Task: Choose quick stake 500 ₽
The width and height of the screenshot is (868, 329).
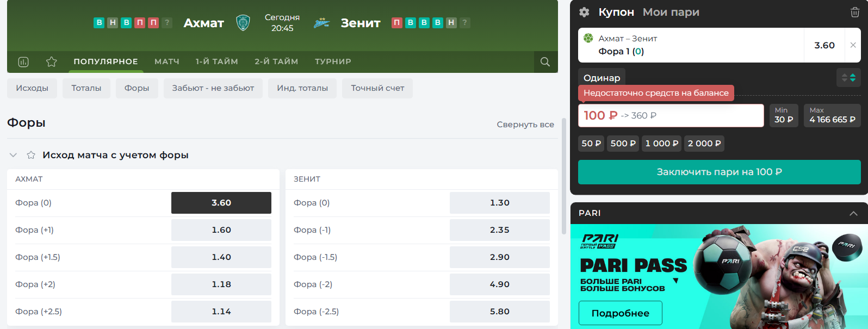Action: [x=623, y=144]
